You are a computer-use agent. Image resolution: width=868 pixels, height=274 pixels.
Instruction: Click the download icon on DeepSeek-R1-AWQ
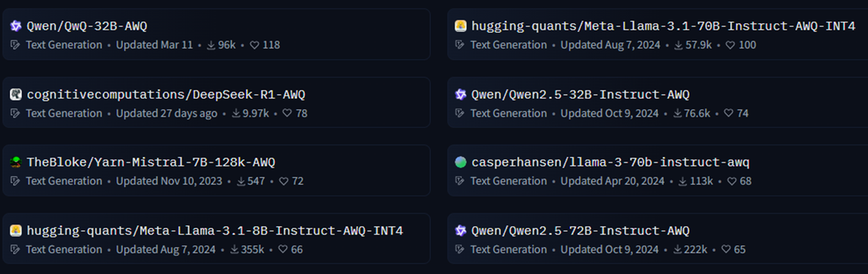pyautogui.click(x=237, y=113)
